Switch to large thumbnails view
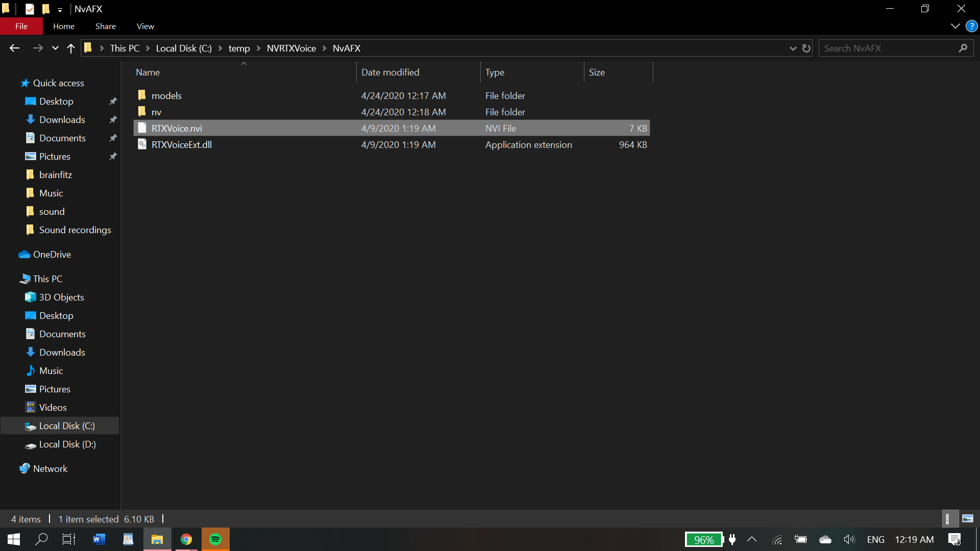Screen dimensions: 980x551 click(967, 519)
